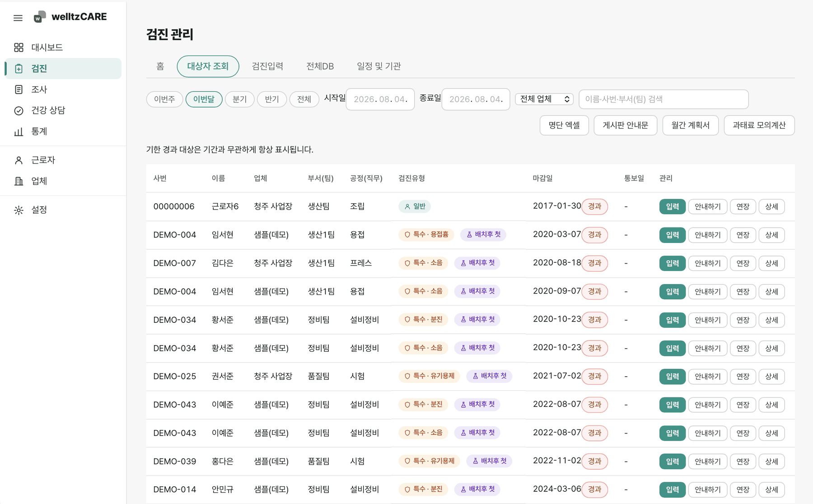The width and height of the screenshot is (813, 504).
Task: Open the 전체 업체 dropdown
Action: (x=544, y=99)
